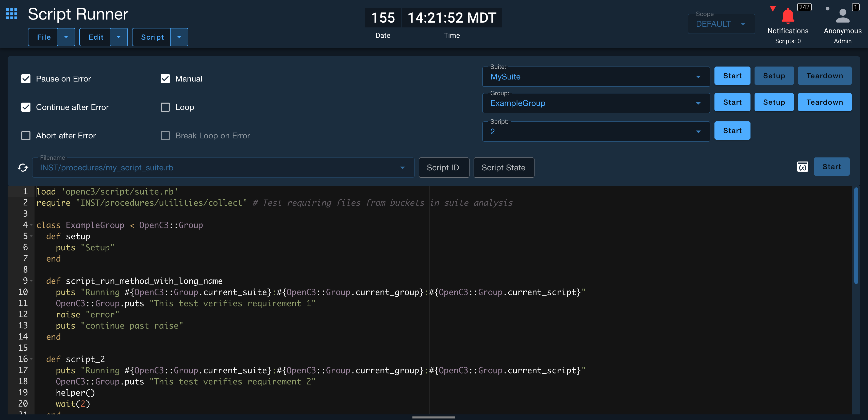The width and height of the screenshot is (868, 420).
Task: Click the 'raise "error"' code line
Action: (88, 315)
